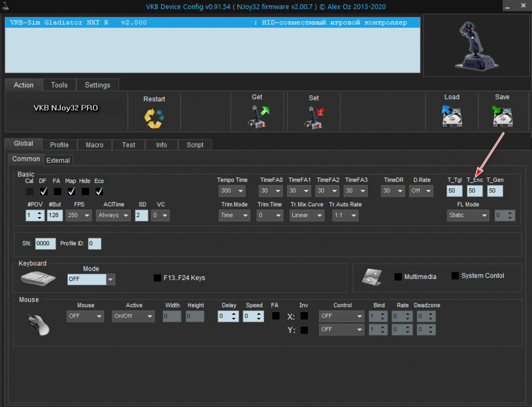Click the Restart recycle icon
The width and height of the screenshot is (532, 407).
(154, 117)
